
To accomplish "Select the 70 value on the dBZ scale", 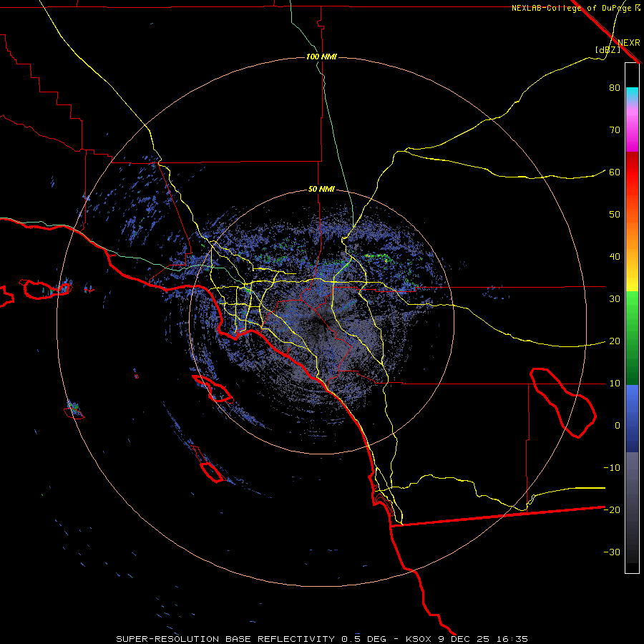I will click(615, 130).
